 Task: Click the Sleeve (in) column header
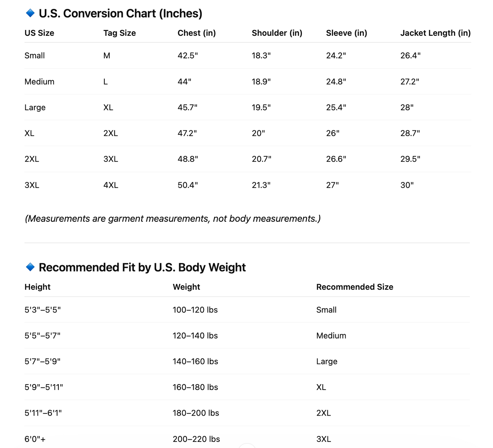pos(346,33)
